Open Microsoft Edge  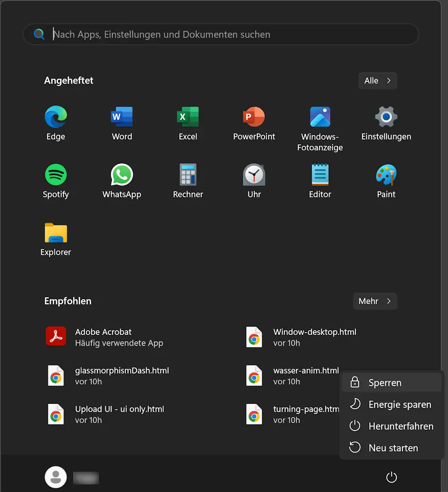(56, 123)
